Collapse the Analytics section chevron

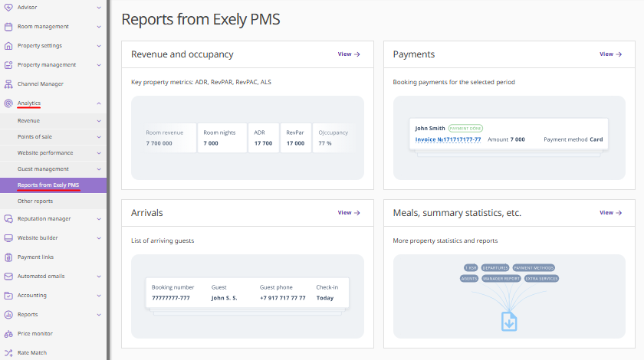99,103
